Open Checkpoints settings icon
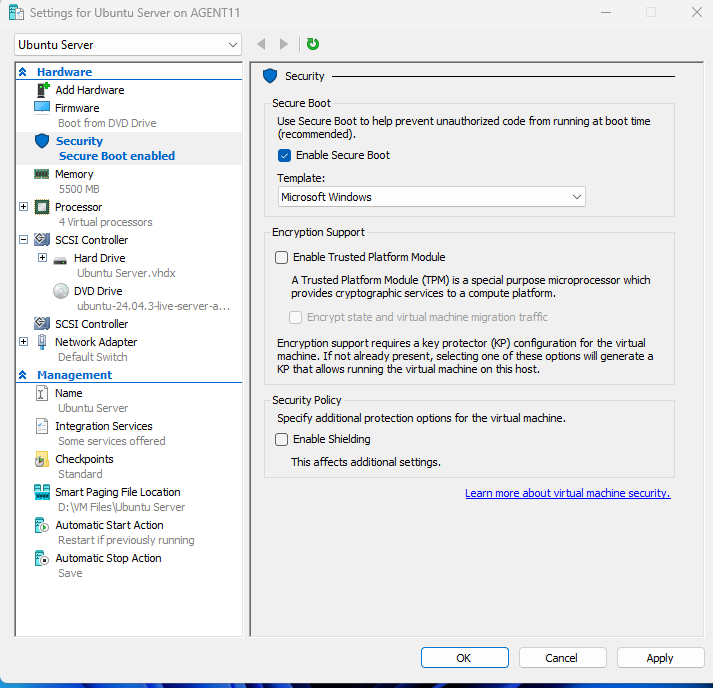 [42, 460]
